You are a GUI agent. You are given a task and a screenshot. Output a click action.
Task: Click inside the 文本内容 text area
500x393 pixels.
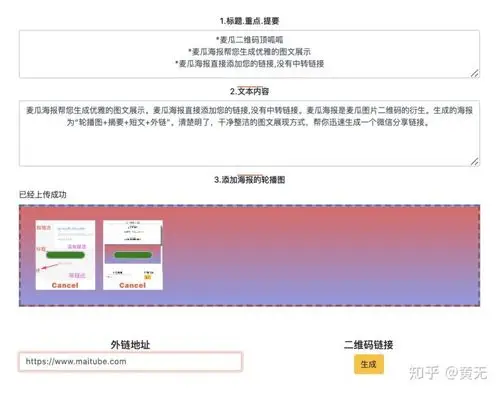[x=249, y=133]
